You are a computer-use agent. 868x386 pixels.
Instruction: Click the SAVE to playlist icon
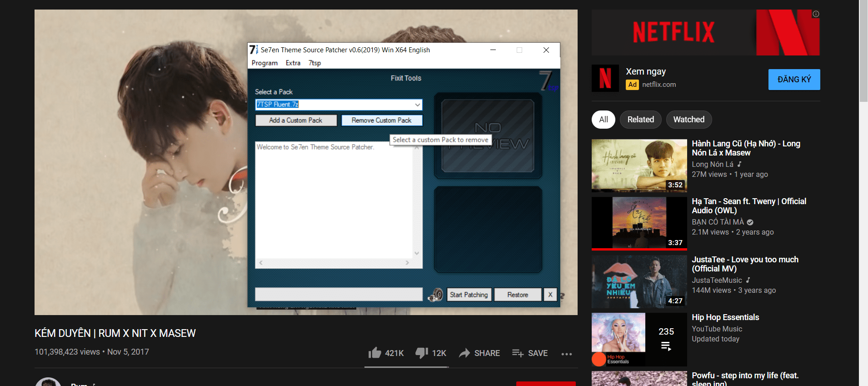(x=518, y=353)
